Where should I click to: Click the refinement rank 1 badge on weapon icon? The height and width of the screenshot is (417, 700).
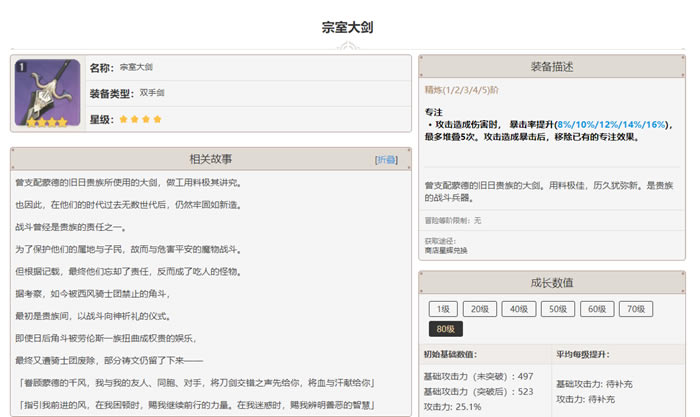tap(22, 68)
